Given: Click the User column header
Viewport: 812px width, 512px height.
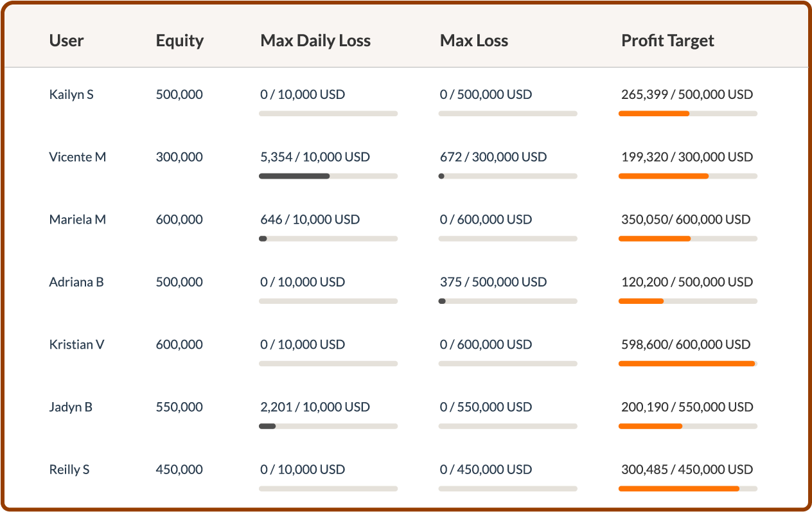Looking at the screenshot, I should point(66,40).
